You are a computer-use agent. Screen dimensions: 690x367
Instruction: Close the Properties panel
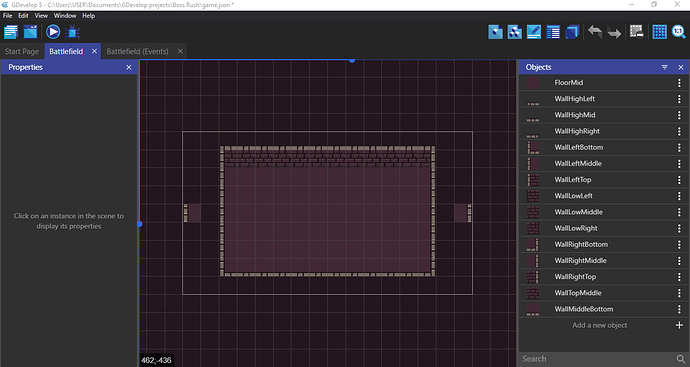click(x=128, y=67)
